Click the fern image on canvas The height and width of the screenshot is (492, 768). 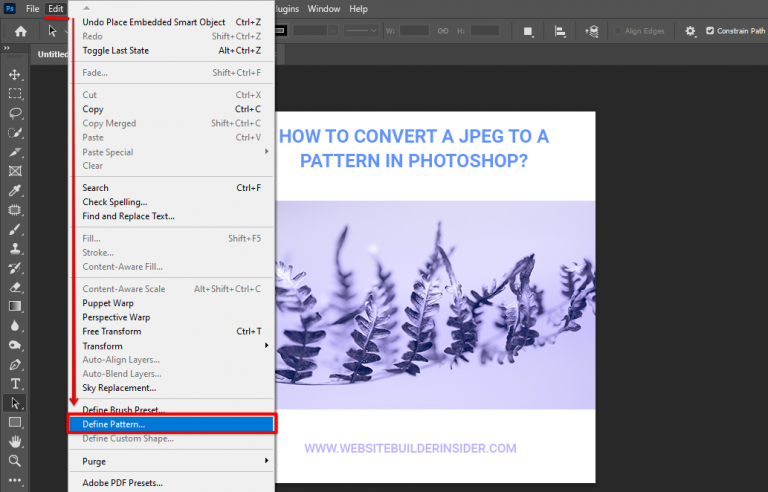pos(435,305)
